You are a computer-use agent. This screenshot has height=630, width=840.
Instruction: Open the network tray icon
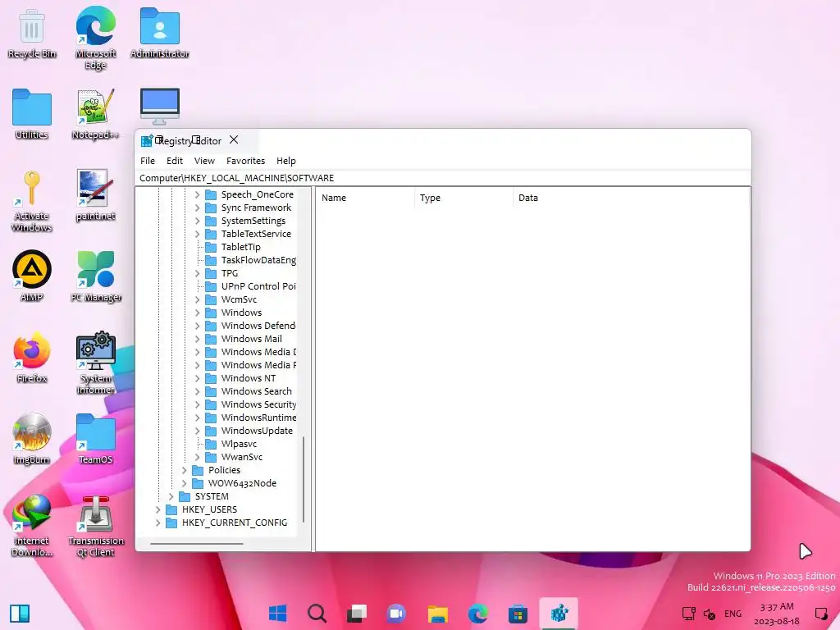[x=688, y=614]
